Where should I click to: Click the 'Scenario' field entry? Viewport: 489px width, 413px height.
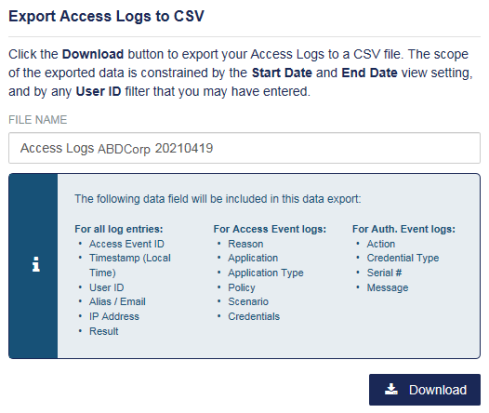point(248,302)
